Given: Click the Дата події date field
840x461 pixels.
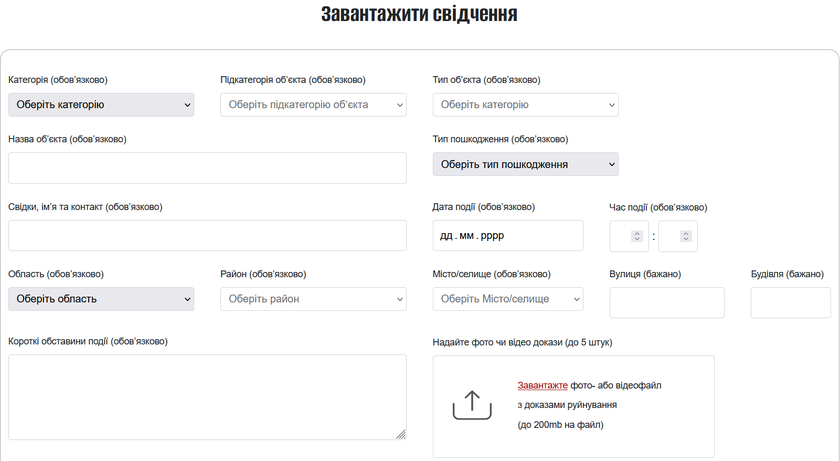Looking at the screenshot, I should pos(508,236).
